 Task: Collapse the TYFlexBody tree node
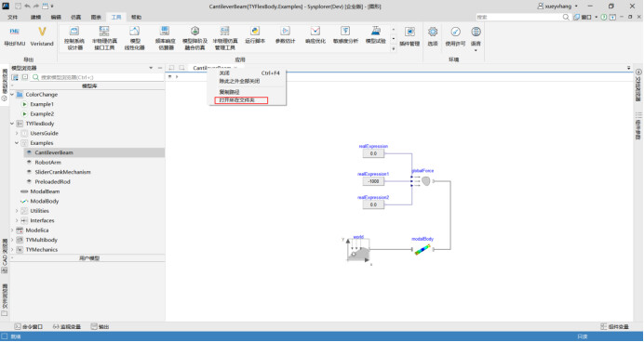pyautogui.click(x=12, y=124)
